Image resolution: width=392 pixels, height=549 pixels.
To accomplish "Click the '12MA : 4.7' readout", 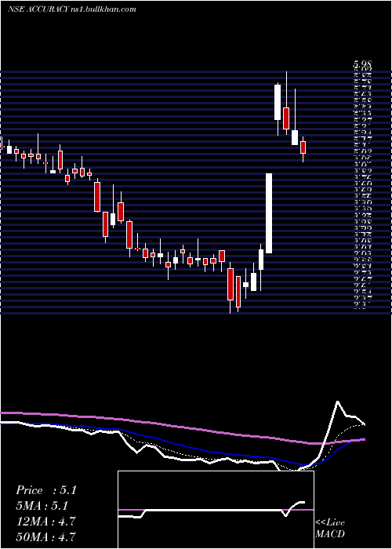I will tap(45, 522).
